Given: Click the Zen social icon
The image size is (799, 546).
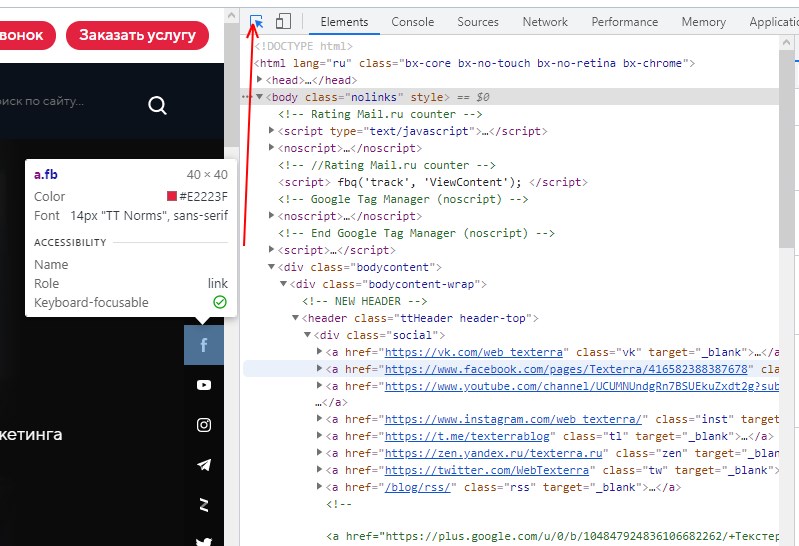Looking at the screenshot, I should pos(204,504).
